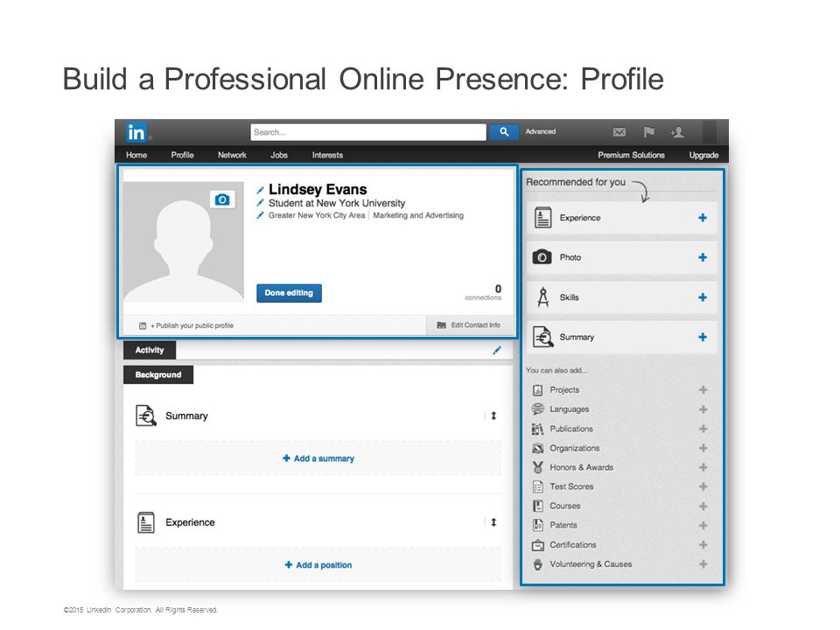Click plus icon for recommended Summary

coord(703,337)
